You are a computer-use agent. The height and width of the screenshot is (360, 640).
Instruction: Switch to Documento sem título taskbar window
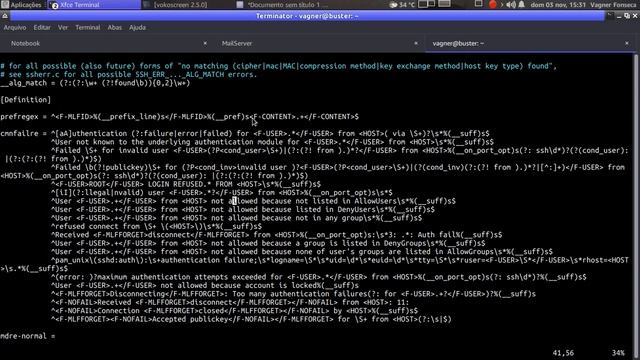[x=282, y=4]
